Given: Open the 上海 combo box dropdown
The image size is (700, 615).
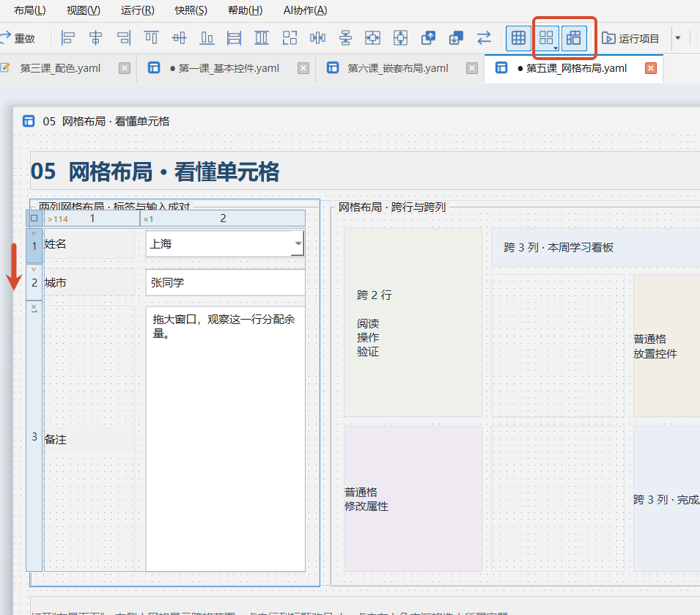Looking at the screenshot, I should point(298,243).
